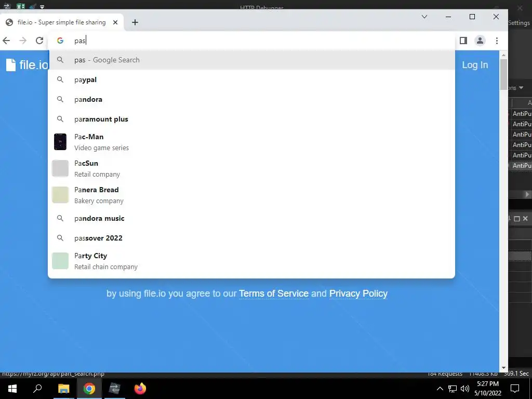Image resolution: width=532 pixels, height=399 pixels.
Task: Click the Chrome taskbar icon
Action: pyautogui.click(x=89, y=389)
